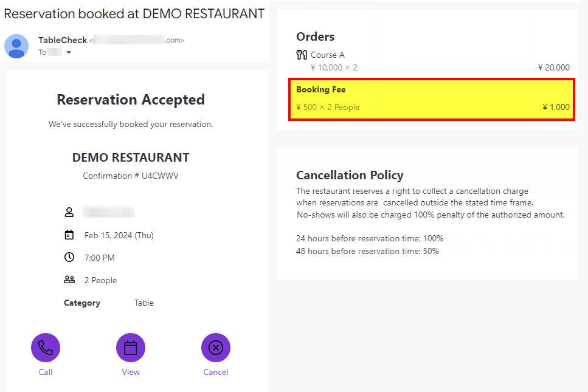Click the confirmation number U4CWWV
This screenshot has height=392, width=588.
click(159, 176)
